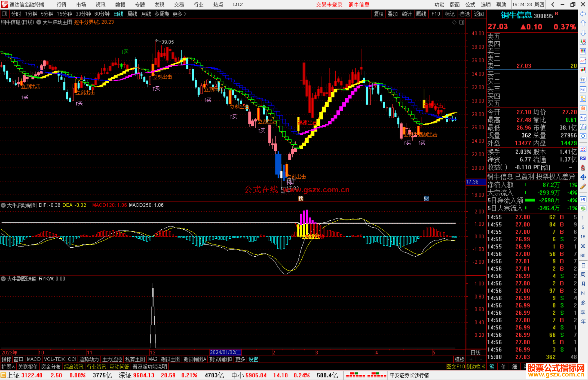The image size is (588, 380).
Task: Open the 模板 template selector
Action: [x=460, y=359]
